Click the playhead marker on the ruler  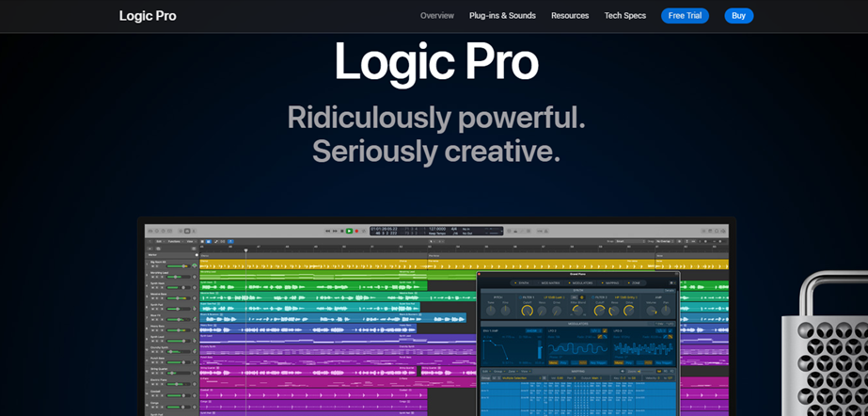click(246, 250)
